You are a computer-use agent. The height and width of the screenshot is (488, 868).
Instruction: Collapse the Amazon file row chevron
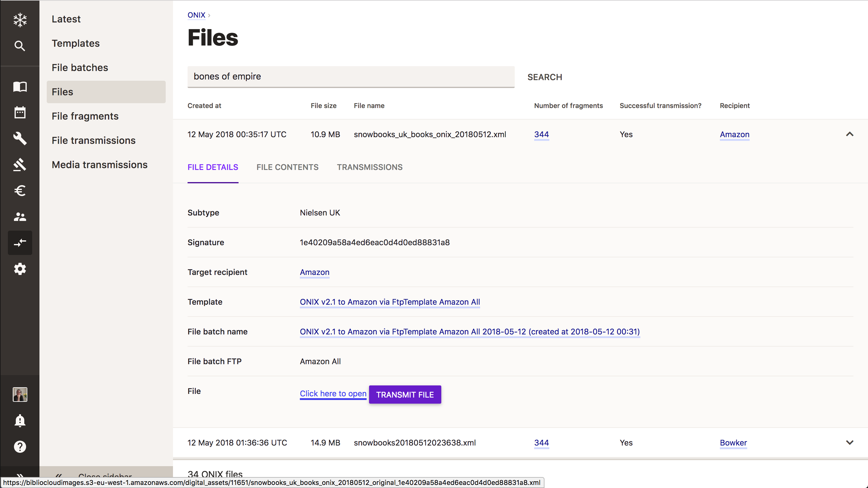[x=849, y=134]
